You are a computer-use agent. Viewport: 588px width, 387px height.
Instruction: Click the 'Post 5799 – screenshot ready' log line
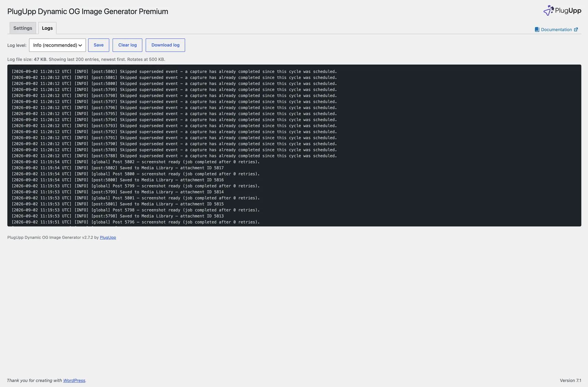[136, 186]
